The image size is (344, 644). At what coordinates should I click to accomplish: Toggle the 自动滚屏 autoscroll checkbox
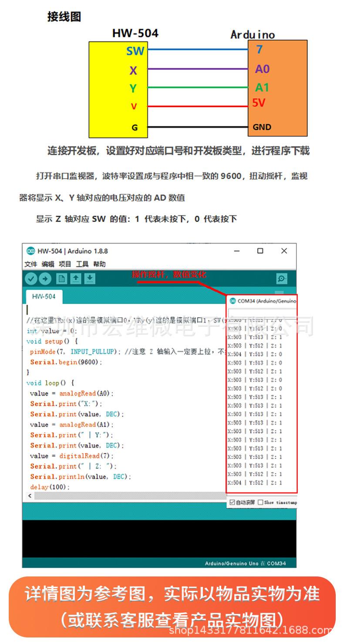coord(232,502)
